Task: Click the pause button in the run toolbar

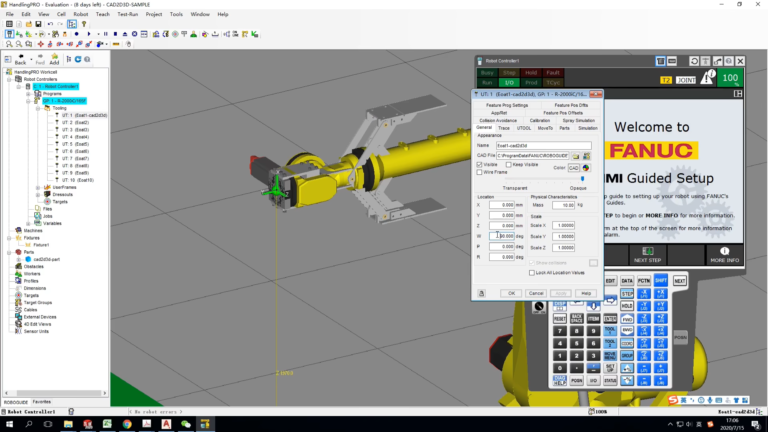Action: 105,34
